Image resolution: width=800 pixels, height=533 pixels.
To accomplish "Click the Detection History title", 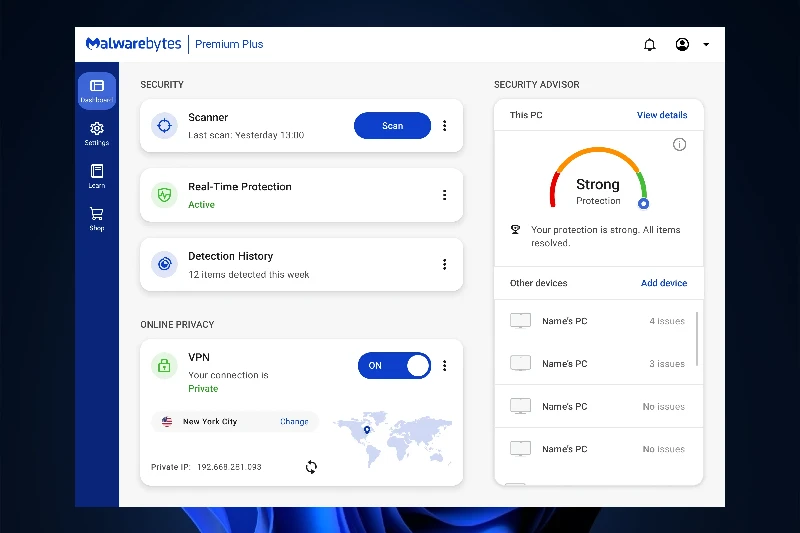I will pyautogui.click(x=231, y=256).
